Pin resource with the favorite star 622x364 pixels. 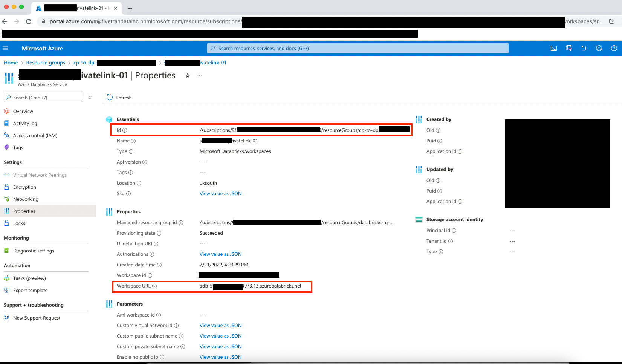[x=188, y=76]
